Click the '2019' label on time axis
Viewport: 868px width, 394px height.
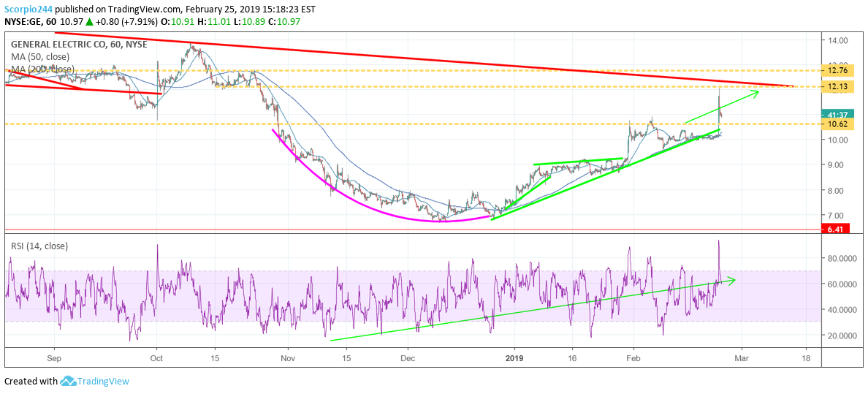point(515,358)
